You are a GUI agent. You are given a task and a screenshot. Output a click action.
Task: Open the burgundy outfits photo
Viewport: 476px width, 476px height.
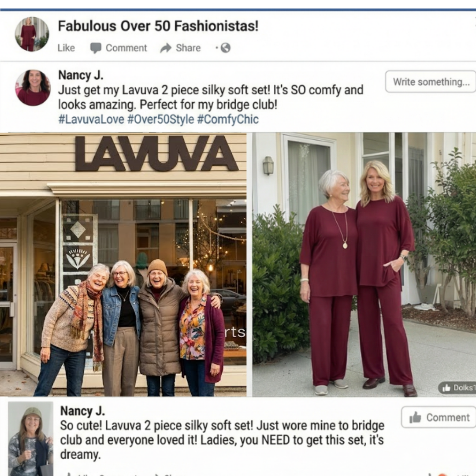(x=364, y=264)
